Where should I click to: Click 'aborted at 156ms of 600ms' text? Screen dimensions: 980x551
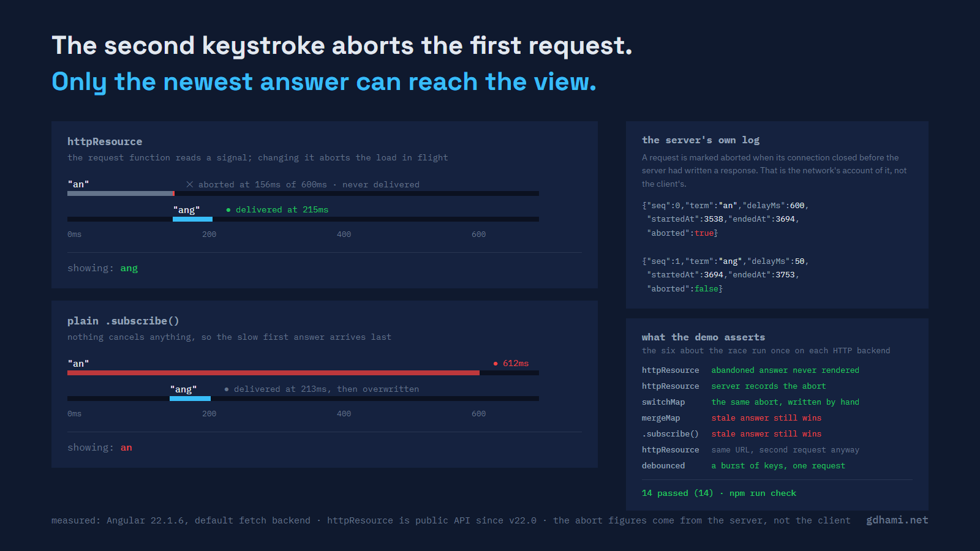pyautogui.click(x=263, y=184)
